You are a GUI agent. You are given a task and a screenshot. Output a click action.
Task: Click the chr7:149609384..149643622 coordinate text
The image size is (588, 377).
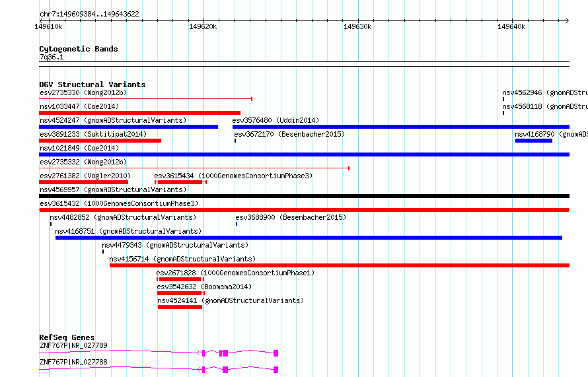tap(89, 14)
